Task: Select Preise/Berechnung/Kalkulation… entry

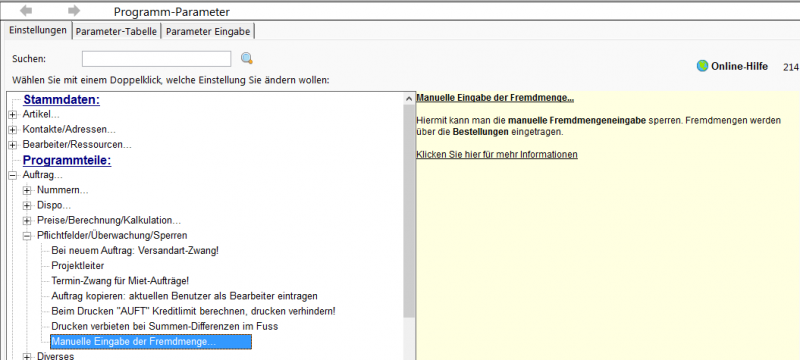Action: coord(109,221)
